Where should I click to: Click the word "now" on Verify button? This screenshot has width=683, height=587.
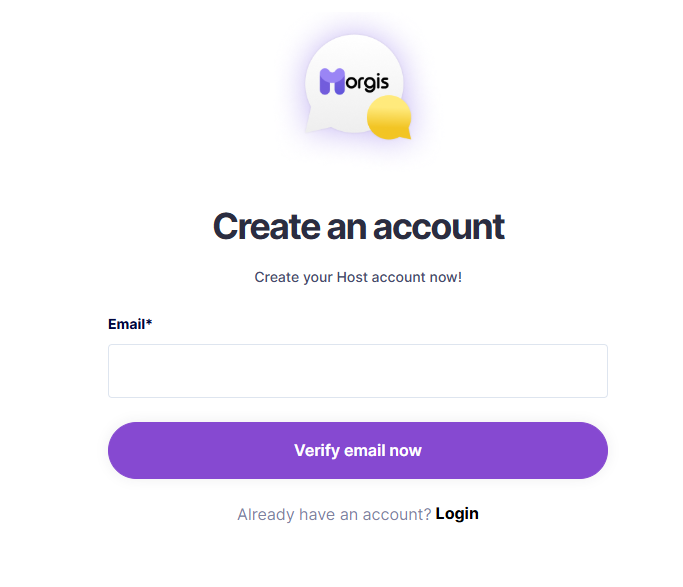point(406,451)
